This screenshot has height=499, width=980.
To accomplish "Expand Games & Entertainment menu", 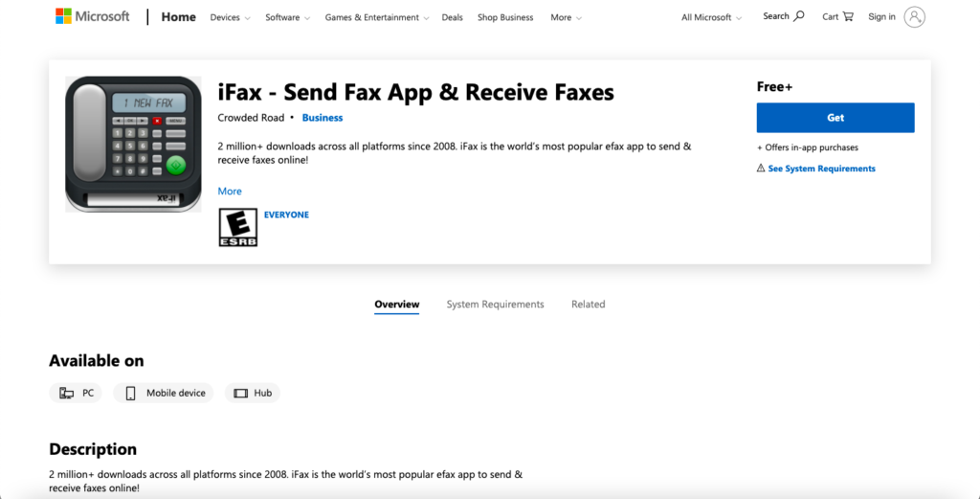I will click(x=377, y=17).
